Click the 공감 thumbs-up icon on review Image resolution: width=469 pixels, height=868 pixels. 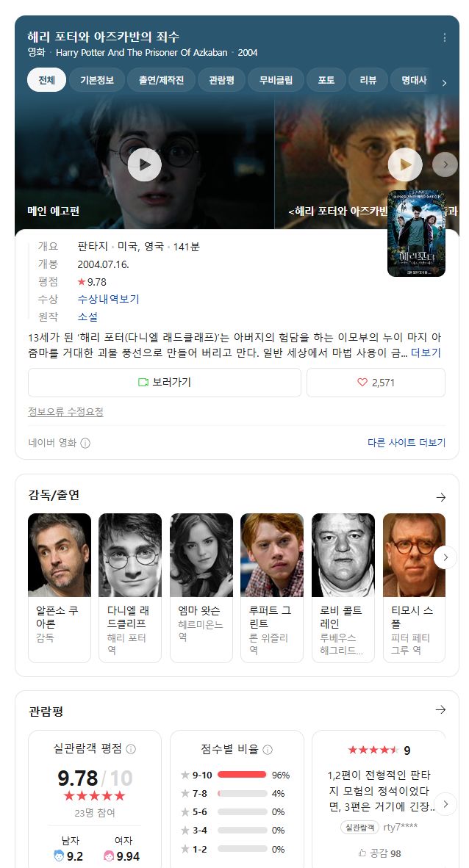coord(362,853)
